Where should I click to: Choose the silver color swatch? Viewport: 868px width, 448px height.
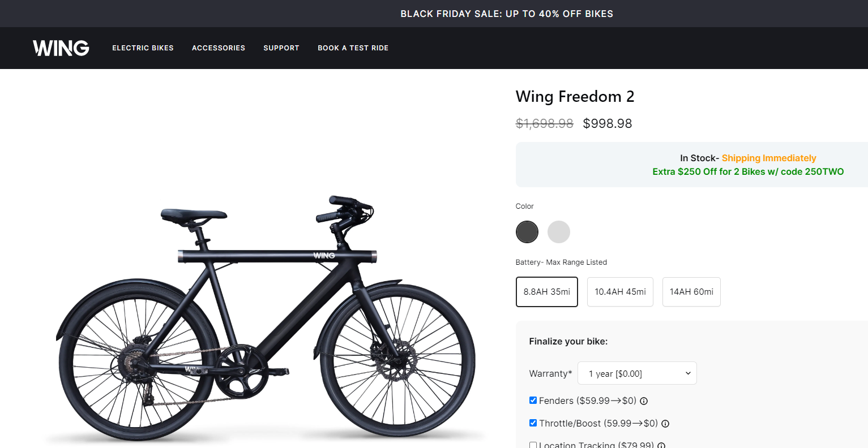[x=559, y=232]
